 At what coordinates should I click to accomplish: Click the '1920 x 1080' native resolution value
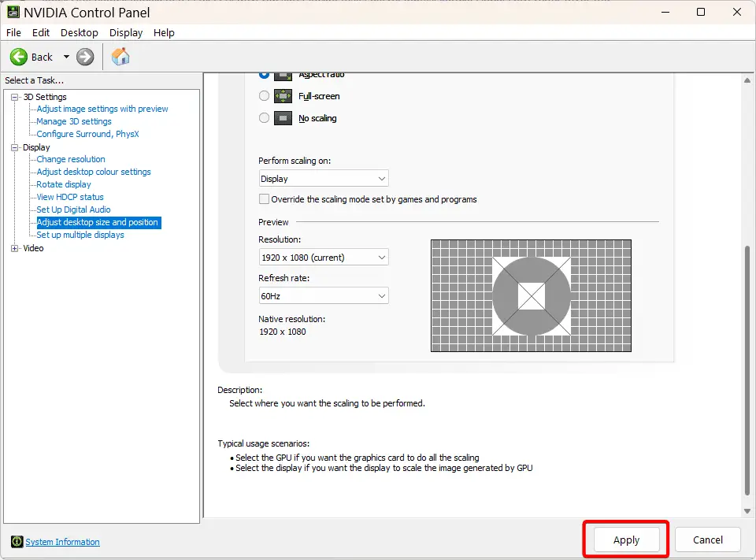(x=283, y=332)
